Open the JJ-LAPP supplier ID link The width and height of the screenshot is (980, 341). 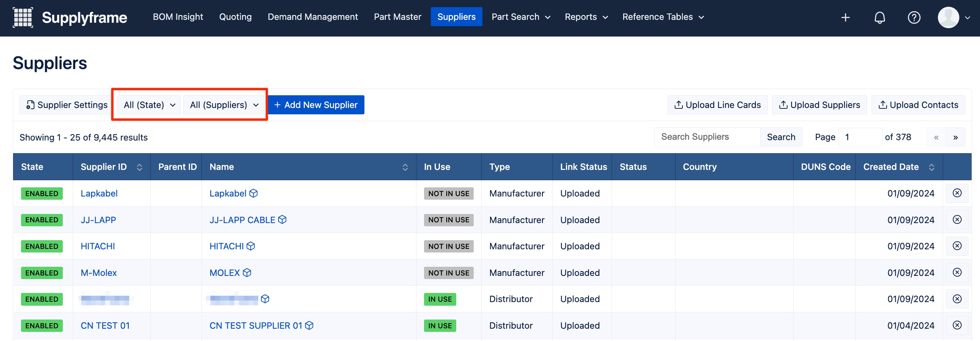coord(98,220)
